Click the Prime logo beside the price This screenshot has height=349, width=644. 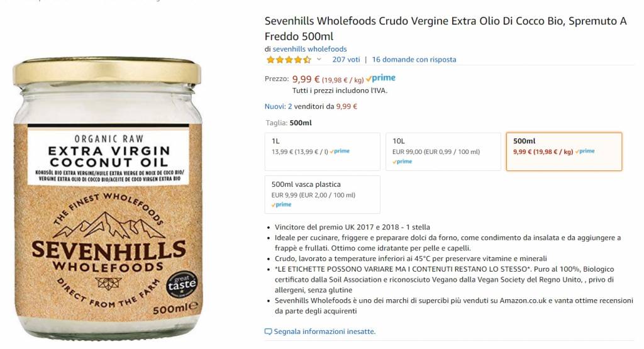(x=380, y=78)
